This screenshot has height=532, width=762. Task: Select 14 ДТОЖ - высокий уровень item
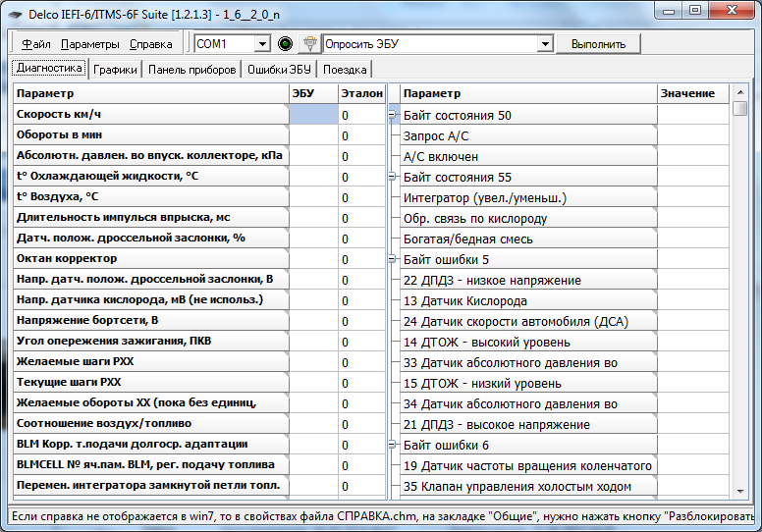pos(528,342)
